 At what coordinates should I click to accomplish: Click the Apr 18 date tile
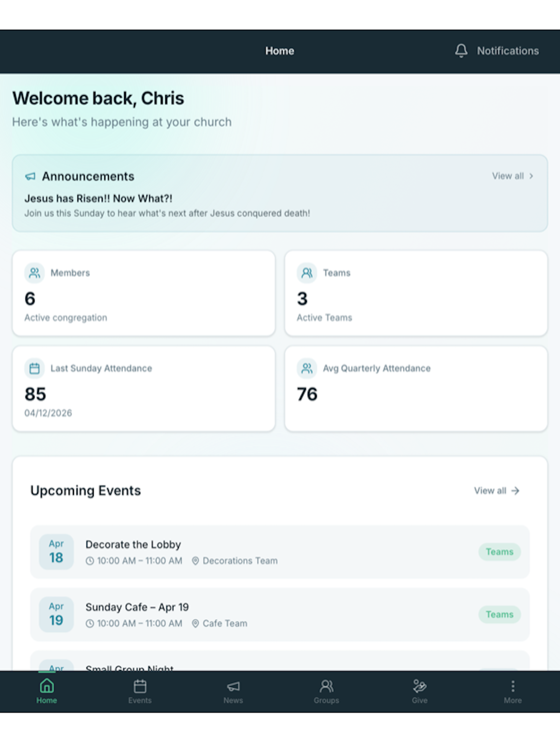(56, 552)
